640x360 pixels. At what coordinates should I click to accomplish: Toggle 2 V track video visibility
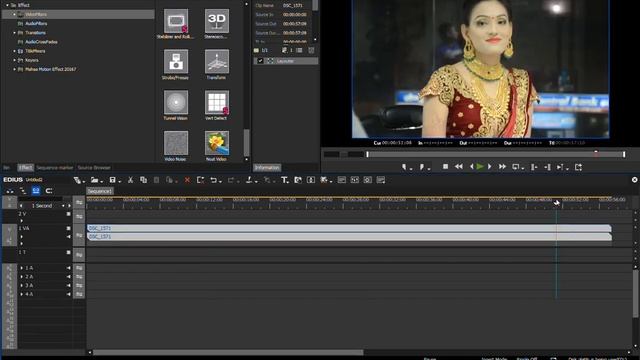(69, 214)
